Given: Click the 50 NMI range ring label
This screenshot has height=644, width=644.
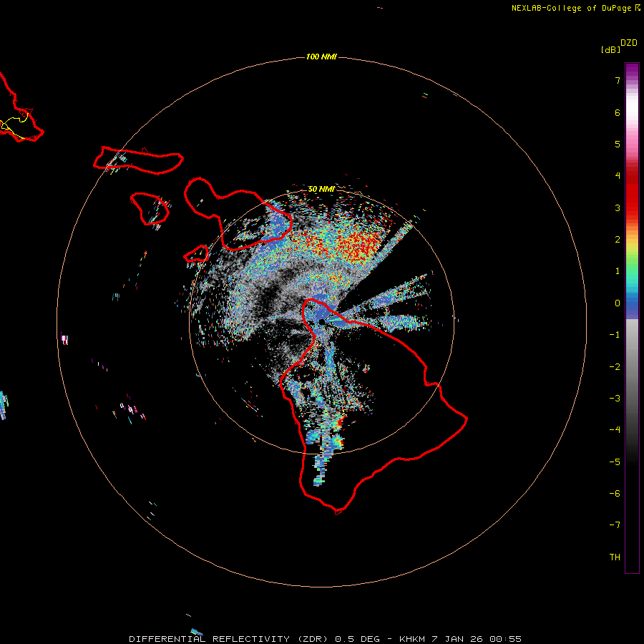Looking at the screenshot, I should click(321, 189).
